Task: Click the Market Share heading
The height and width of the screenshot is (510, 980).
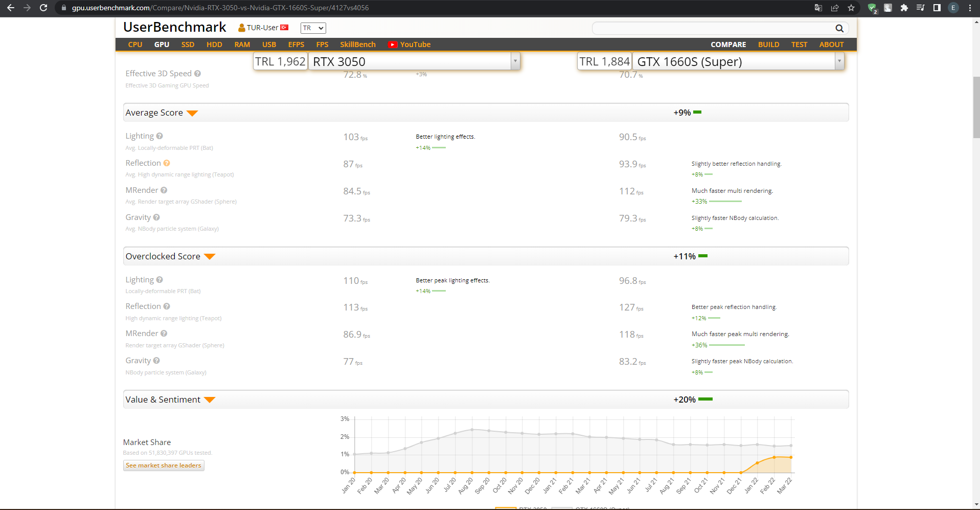Action: point(147,442)
